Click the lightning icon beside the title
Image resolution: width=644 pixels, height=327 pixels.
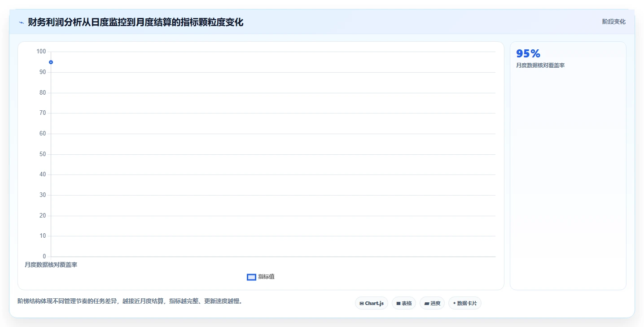click(x=22, y=22)
